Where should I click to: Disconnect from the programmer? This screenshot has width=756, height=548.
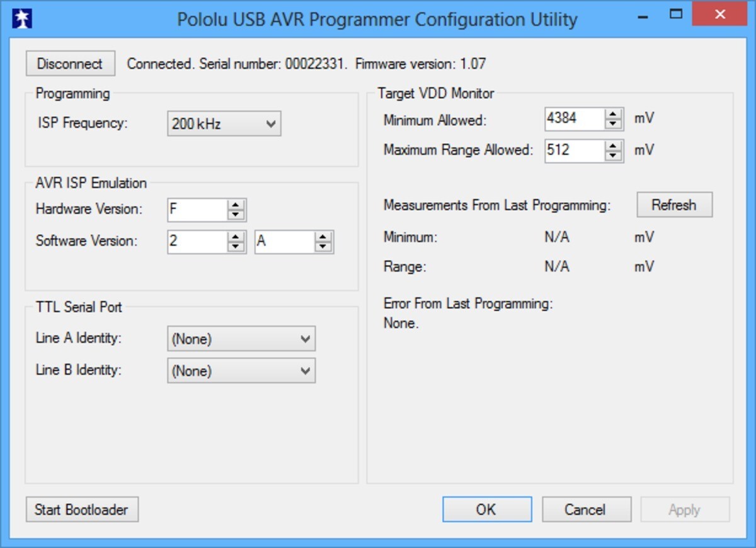coord(70,64)
